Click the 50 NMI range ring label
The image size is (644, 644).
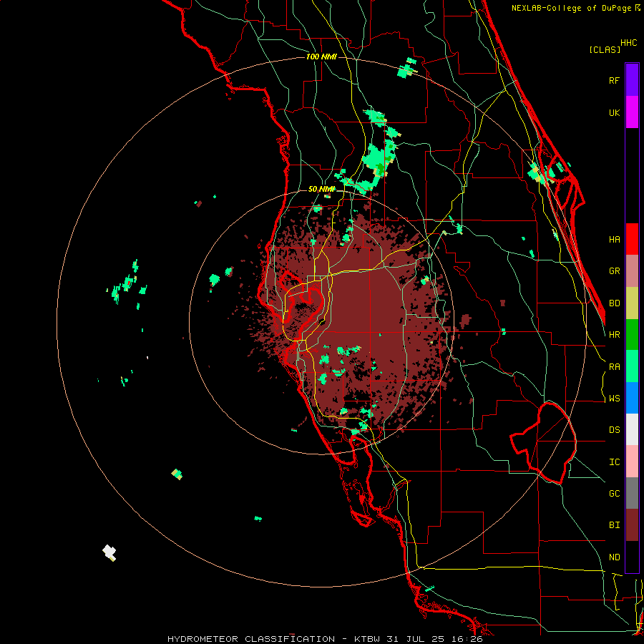(x=321, y=189)
